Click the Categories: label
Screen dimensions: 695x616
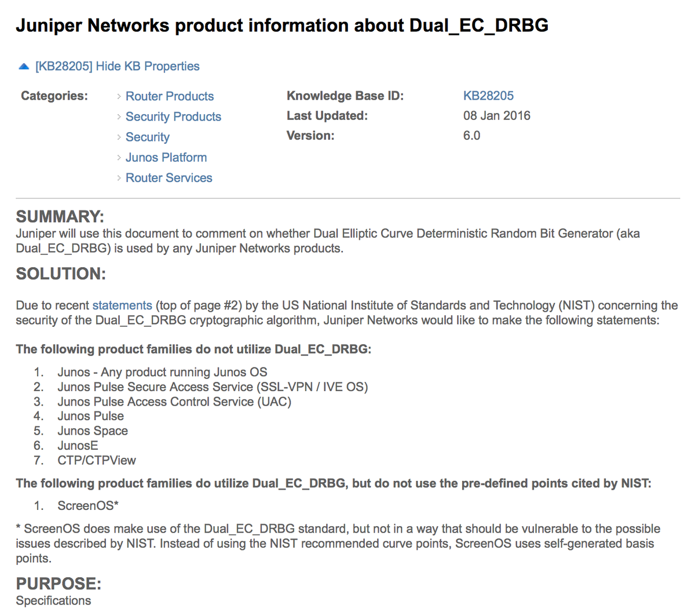coord(54,96)
